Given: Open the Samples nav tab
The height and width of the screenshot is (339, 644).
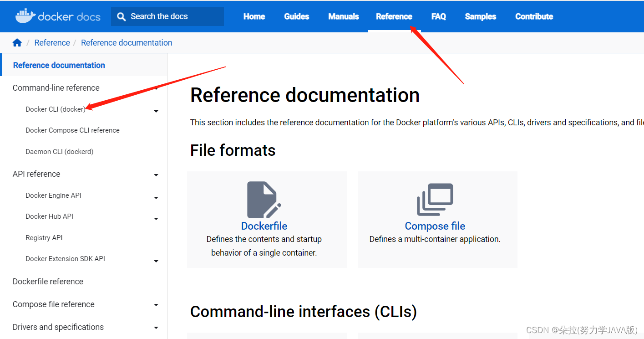Looking at the screenshot, I should pyautogui.click(x=481, y=16).
